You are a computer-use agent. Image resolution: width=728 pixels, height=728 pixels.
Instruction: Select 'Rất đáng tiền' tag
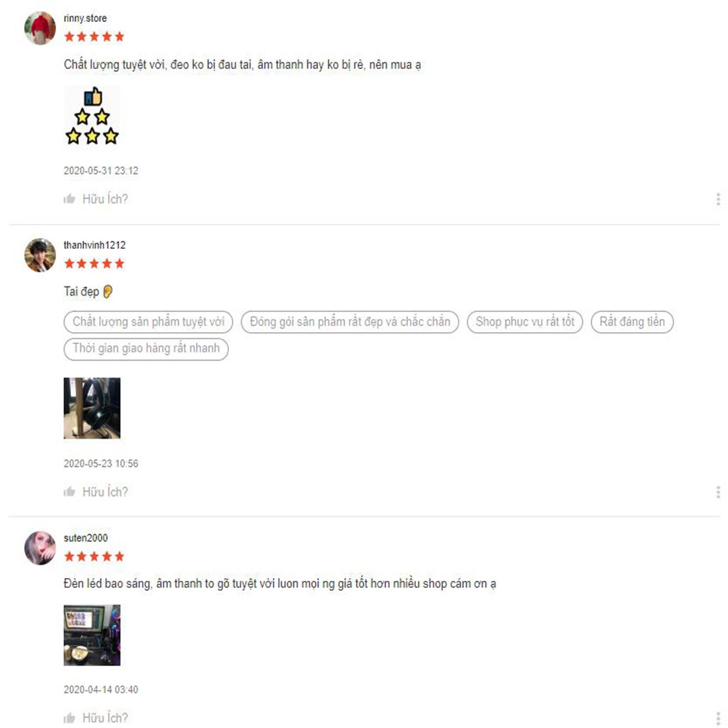[632, 322]
